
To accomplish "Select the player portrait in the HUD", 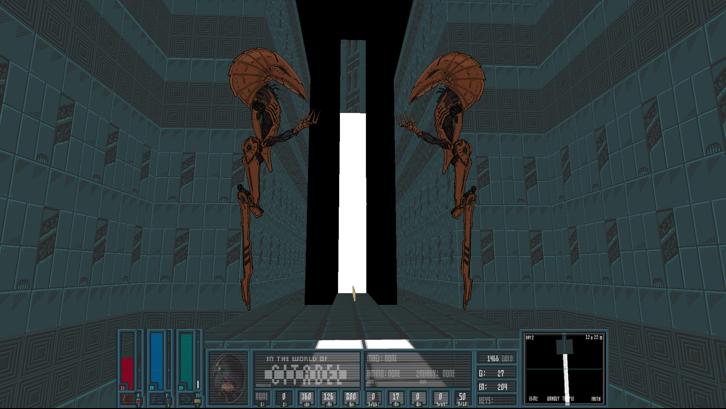I will click(x=228, y=378).
